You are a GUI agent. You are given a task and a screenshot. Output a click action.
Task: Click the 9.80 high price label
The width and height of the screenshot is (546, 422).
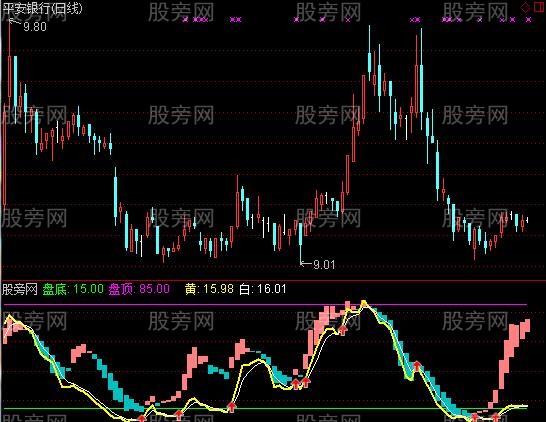(x=35, y=26)
